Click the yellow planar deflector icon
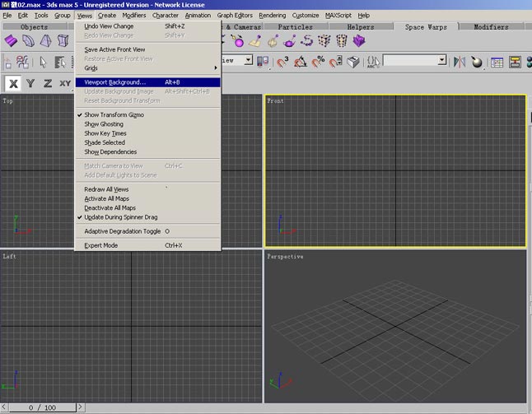The height and width of the screenshot is (414, 532). 255,41
